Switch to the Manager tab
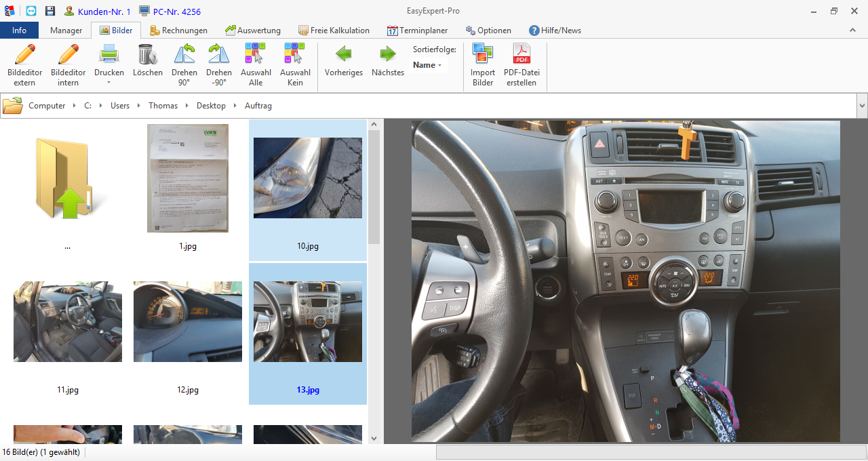The height and width of the screenshot is (461, 868). pos(66,31)
